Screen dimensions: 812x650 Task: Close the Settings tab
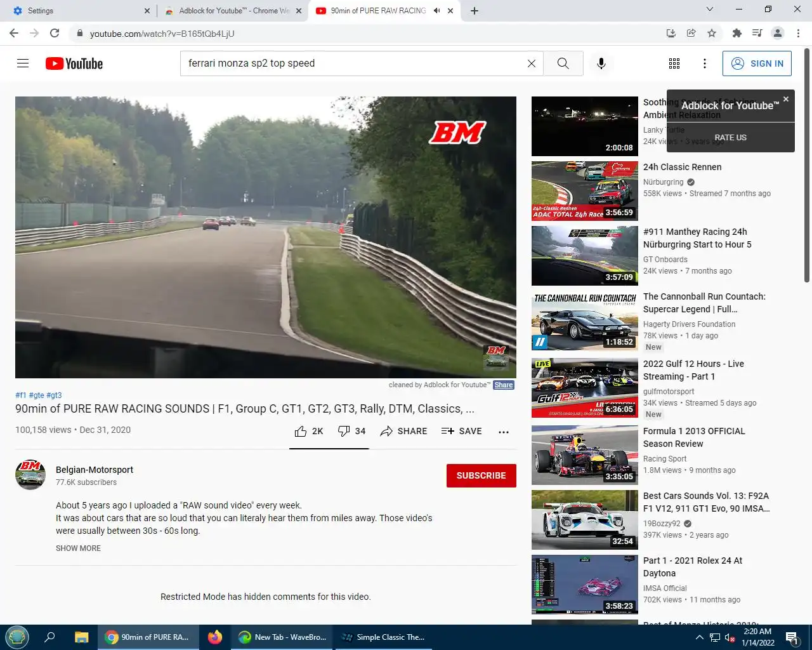[x=147, y=11]
